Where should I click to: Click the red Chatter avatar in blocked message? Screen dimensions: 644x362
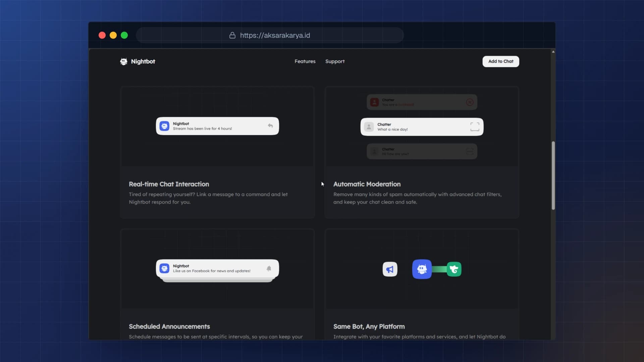point(374,102)
